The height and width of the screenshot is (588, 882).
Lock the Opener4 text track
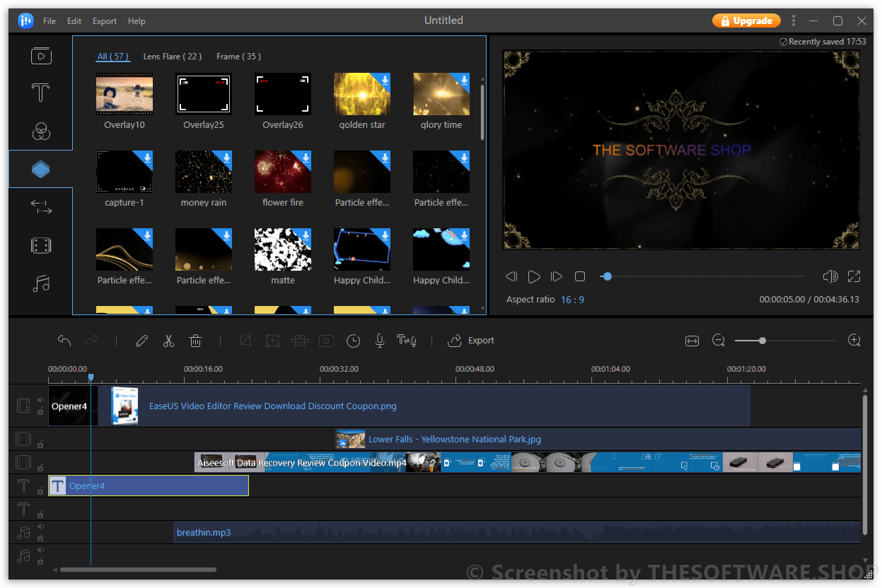point(40,490)
